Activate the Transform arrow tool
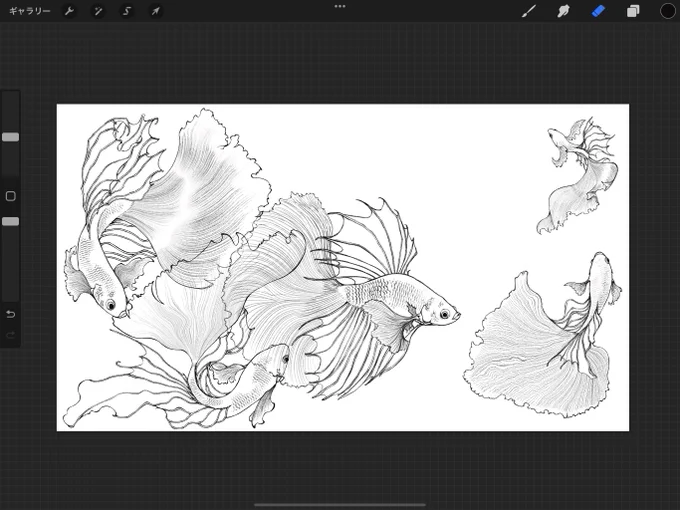 click(155, 11)
